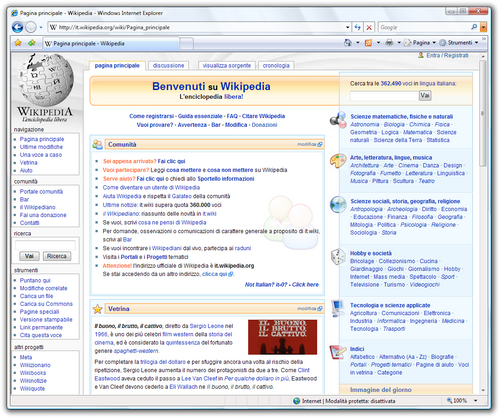
Task: Click the sidebar Ricerca button
Action: (x=57, y=256)
